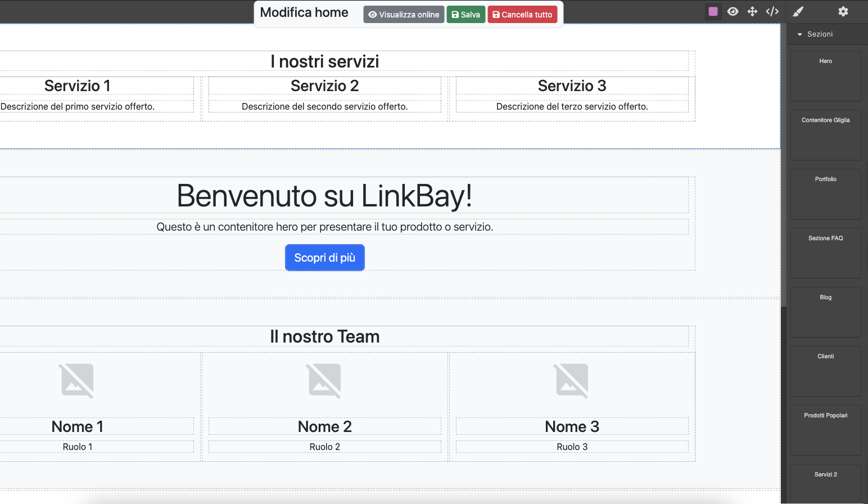Screen dimensions: 868x504
Task: Click the Scopri di più button
Action: pos(325,258)
